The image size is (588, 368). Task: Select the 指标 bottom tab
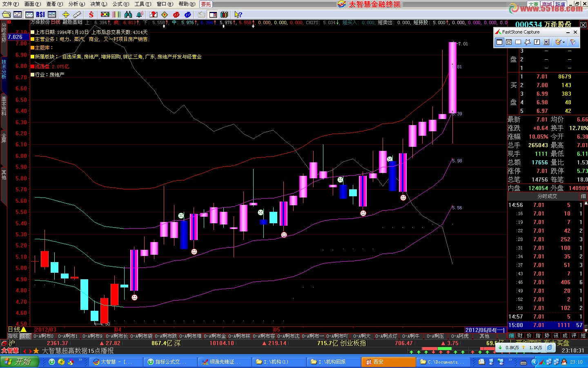click(x=13, y=336)
